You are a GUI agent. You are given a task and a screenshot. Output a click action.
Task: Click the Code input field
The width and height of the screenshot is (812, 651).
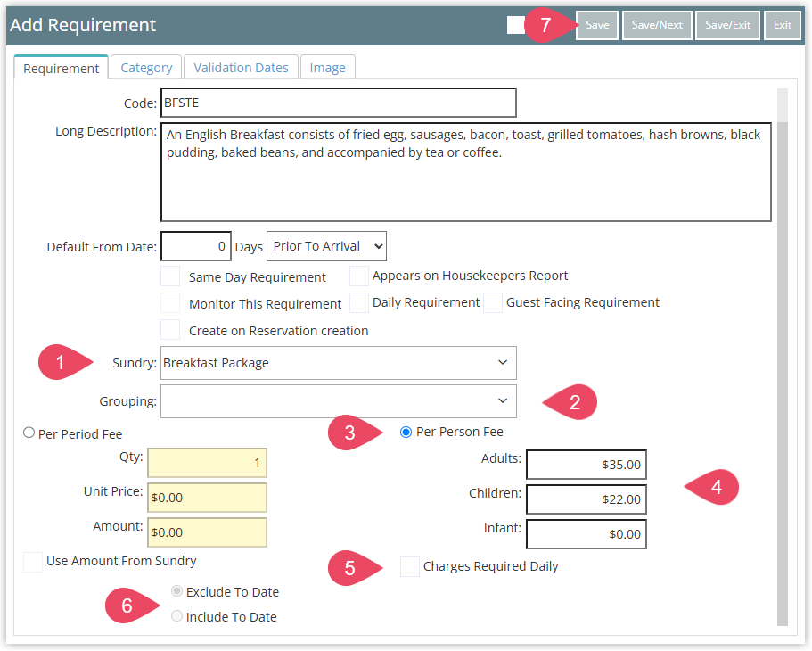click(338, 103)
